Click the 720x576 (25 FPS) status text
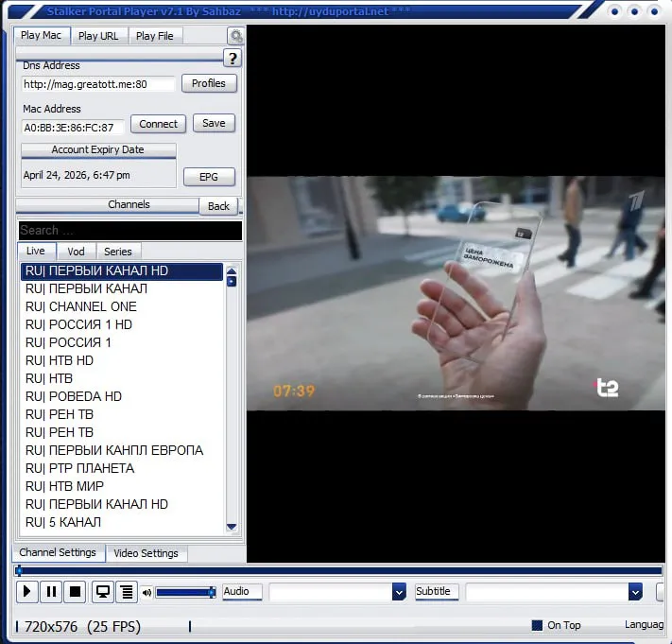 [x=83, y=627]
